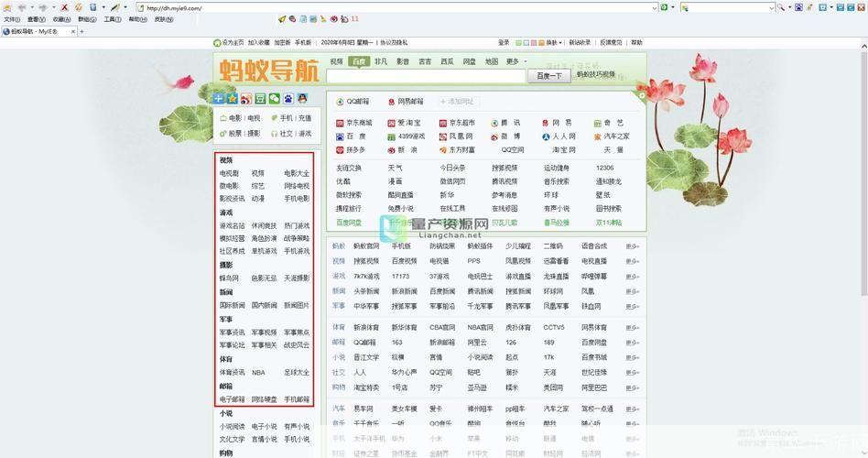The height and width of the screenshot is (458, 868).
Task: Click the 蚂蚁导航 orange logo
Action: (x=269, y=71)
